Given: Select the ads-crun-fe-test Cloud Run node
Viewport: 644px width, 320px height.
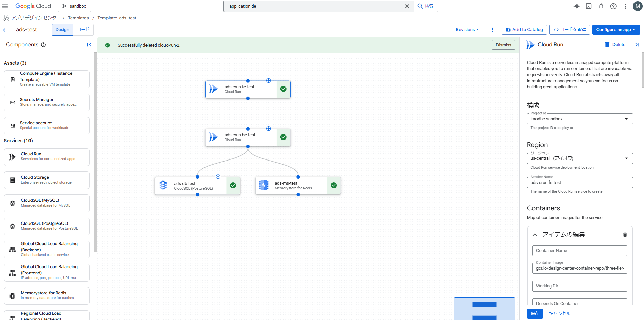Looking at the screenshot, I should click(248, 89).
